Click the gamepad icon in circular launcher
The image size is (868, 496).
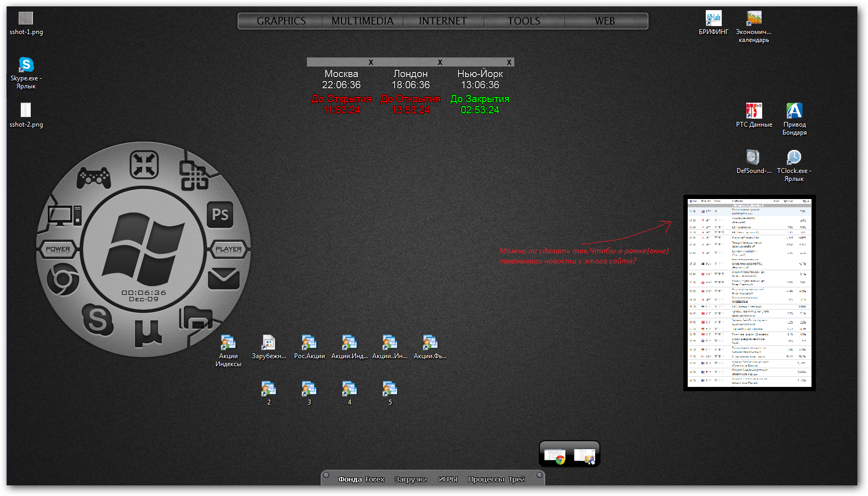coord(94,178)
